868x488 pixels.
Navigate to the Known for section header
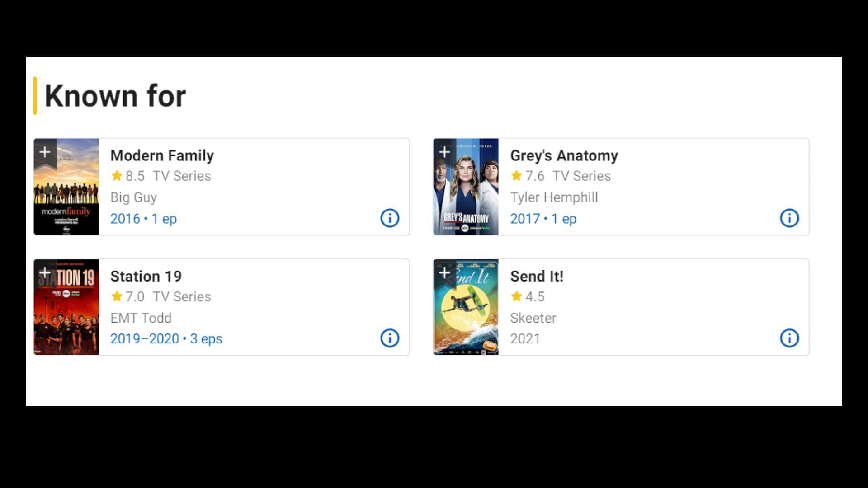[x=115, y=96]
